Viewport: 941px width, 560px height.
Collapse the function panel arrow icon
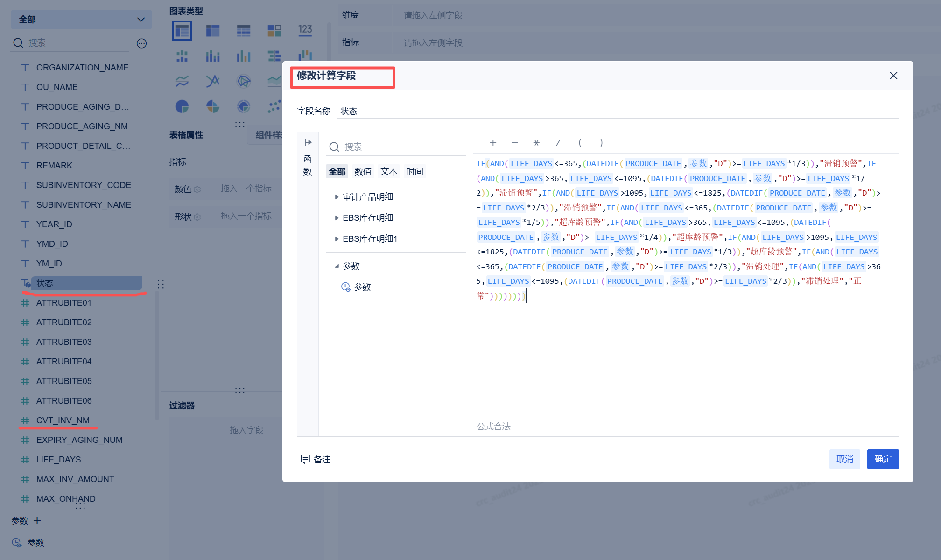click(308, 142)
